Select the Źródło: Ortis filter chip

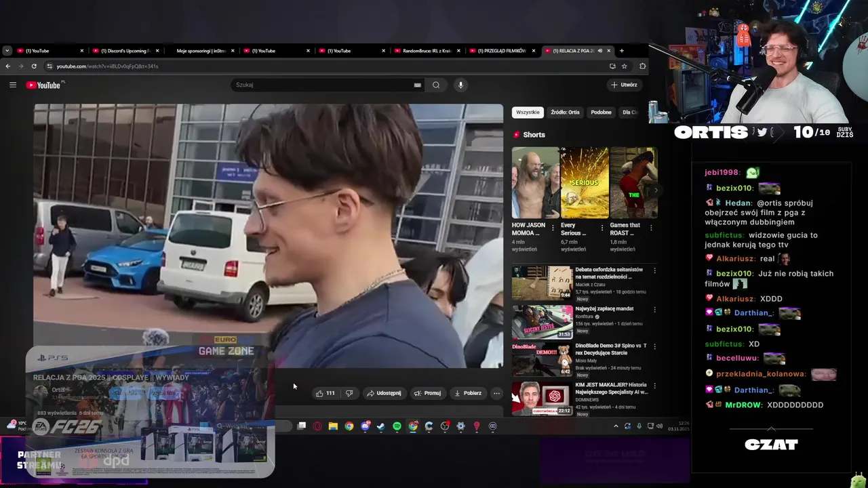click(565, 112)
